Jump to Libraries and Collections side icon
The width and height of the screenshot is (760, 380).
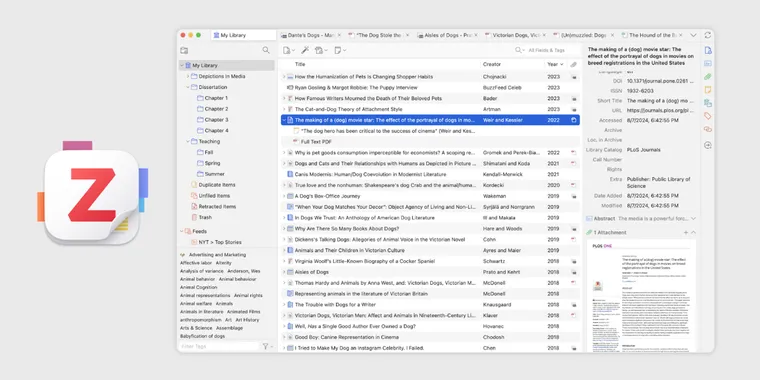[x=708, y=103]
